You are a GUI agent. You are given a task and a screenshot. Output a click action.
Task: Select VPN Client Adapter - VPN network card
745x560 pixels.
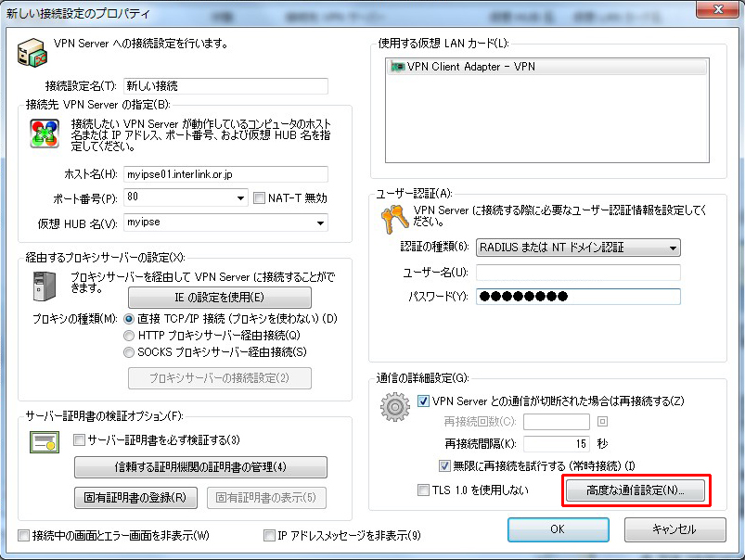(x=464, y=67)
